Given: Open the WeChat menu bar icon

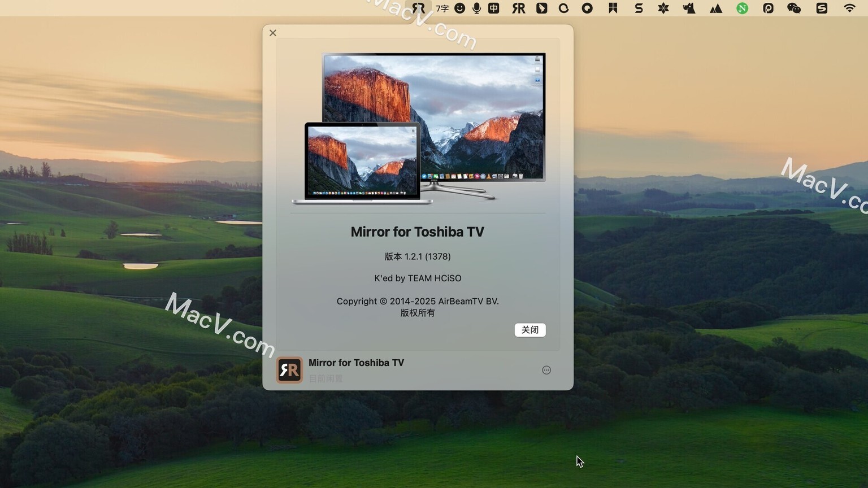Looking at the screenshot, I should 794,8.
